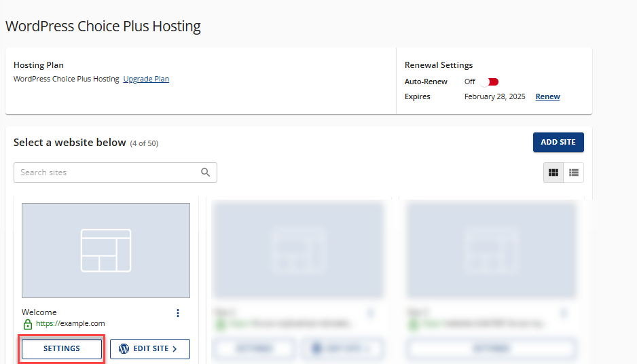Open the Welcome site thumbnail
This screenshot has height=364, width=637.
coord(106,250)
